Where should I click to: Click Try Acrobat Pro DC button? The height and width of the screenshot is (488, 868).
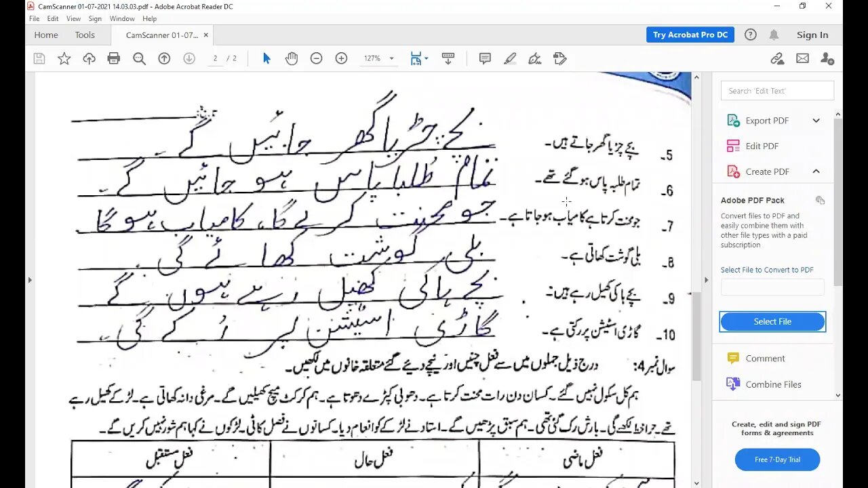pos(690,35)
